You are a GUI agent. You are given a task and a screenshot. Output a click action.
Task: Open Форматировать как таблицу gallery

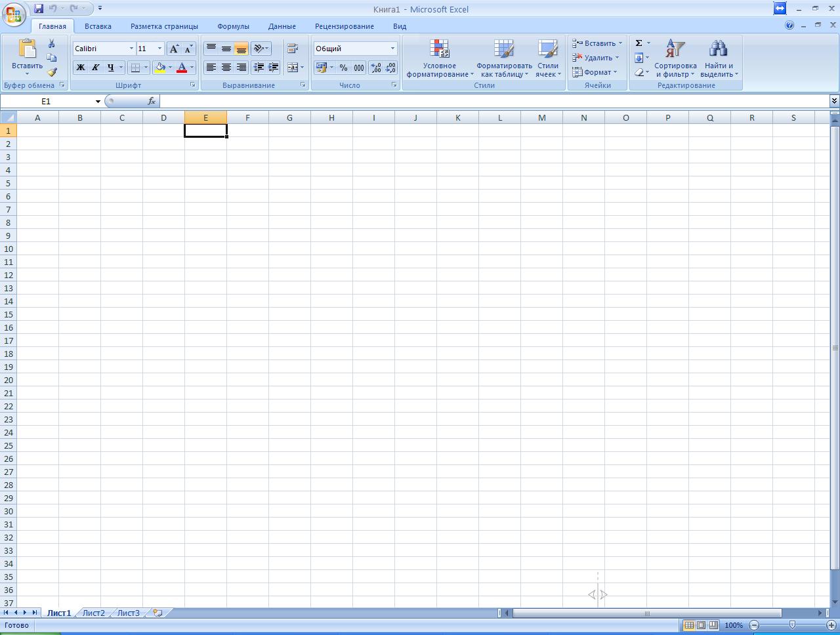pyautogui.click(x=504, y=58)
